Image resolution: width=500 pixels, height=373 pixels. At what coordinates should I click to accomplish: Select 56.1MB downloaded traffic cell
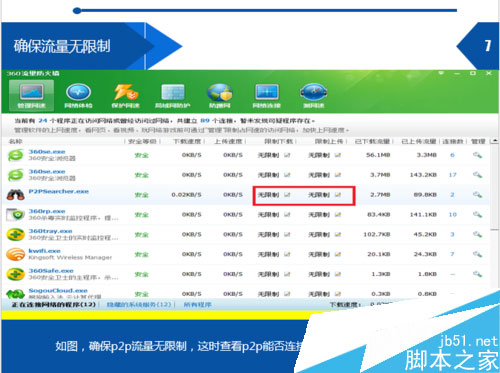(378, 155)
